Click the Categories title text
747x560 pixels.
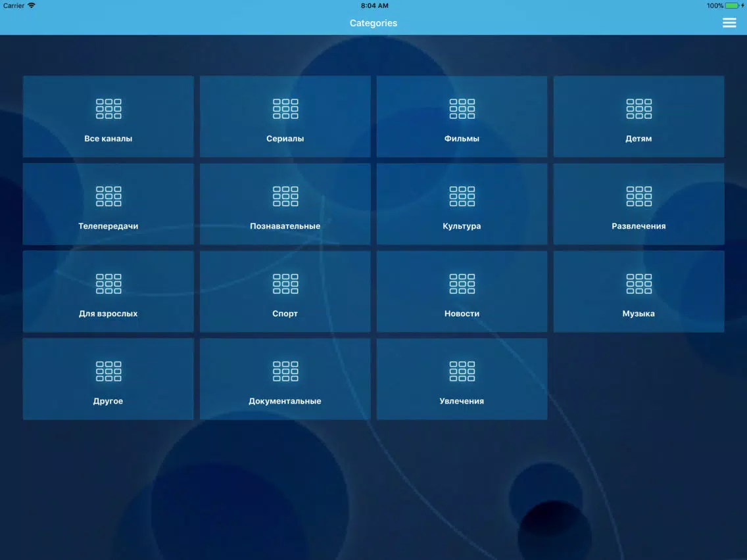[373, 23]
